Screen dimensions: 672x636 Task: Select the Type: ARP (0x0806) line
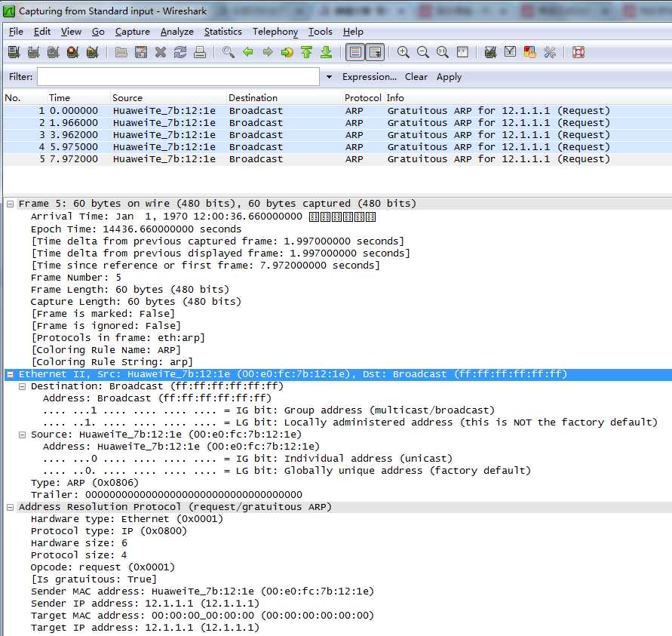[84, 483]
